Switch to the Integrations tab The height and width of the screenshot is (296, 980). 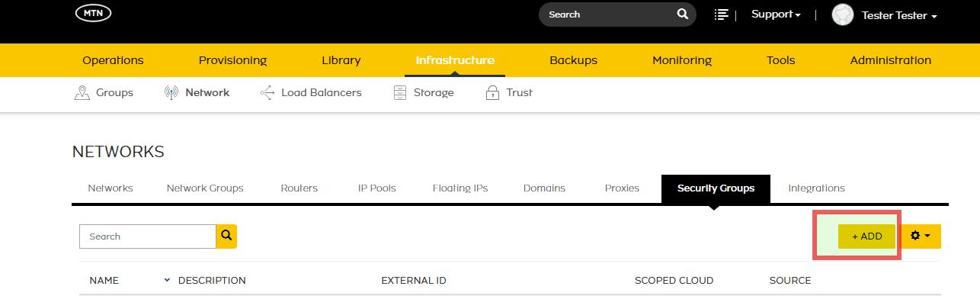[816, 188]
